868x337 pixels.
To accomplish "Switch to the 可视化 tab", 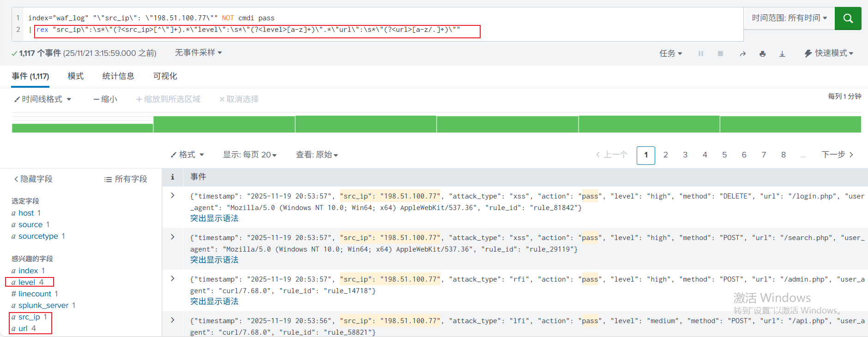I will [165, 76].
